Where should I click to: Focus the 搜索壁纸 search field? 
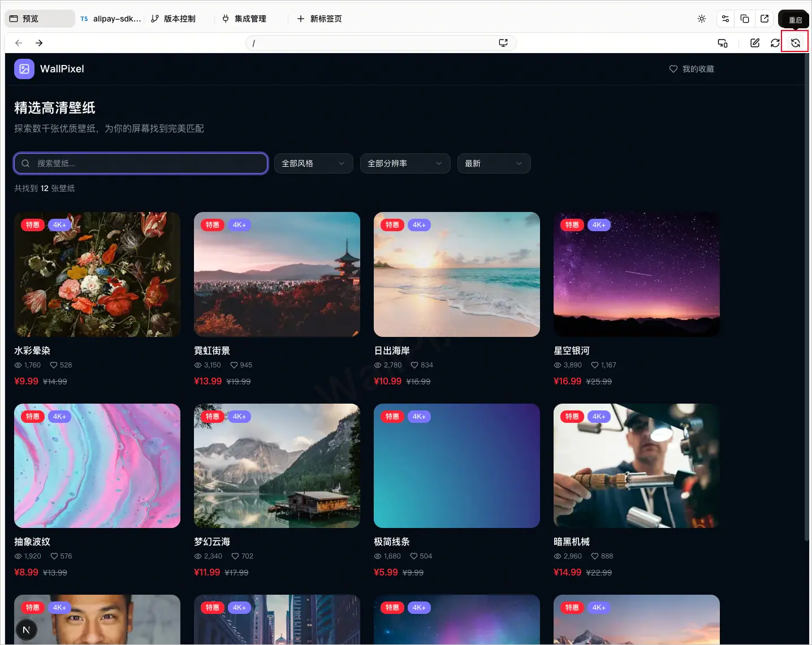pos(141,163)
